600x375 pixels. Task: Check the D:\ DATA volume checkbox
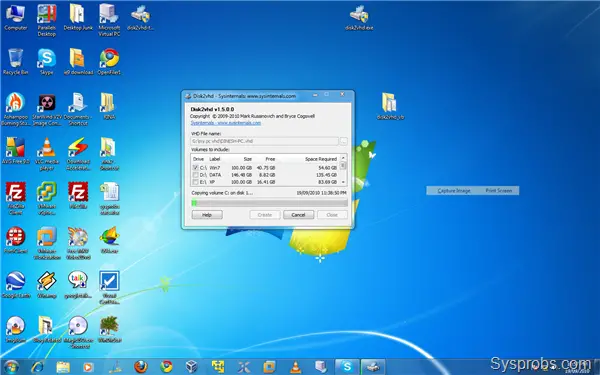coord(196,175)
